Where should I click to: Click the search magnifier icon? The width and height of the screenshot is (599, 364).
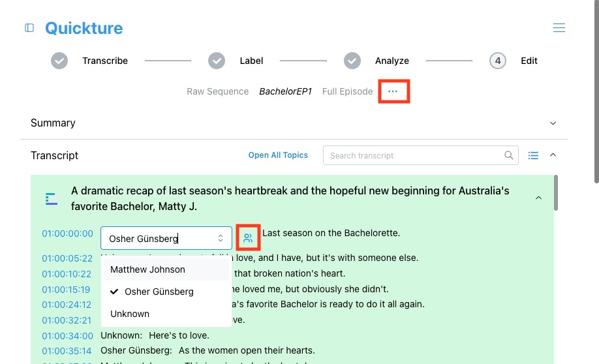508,155
